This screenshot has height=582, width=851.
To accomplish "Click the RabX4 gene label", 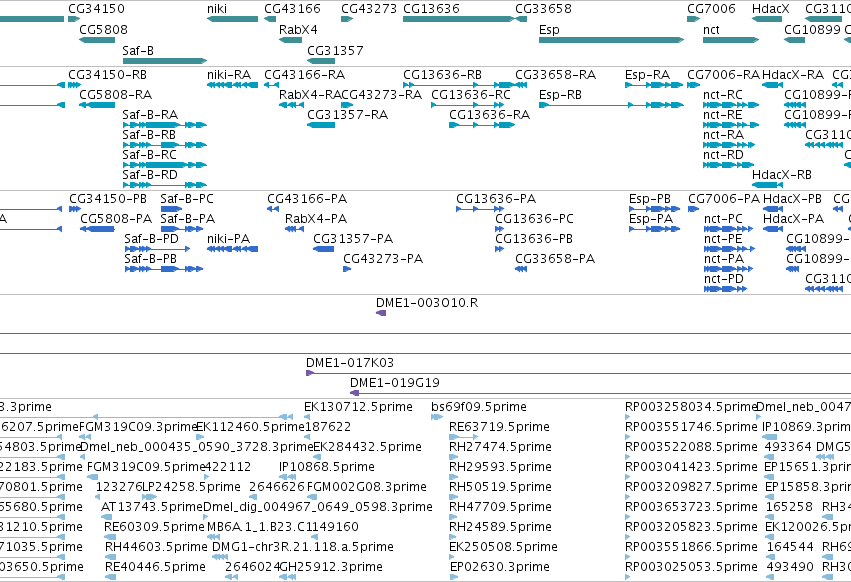I will [x=298, y=29].
